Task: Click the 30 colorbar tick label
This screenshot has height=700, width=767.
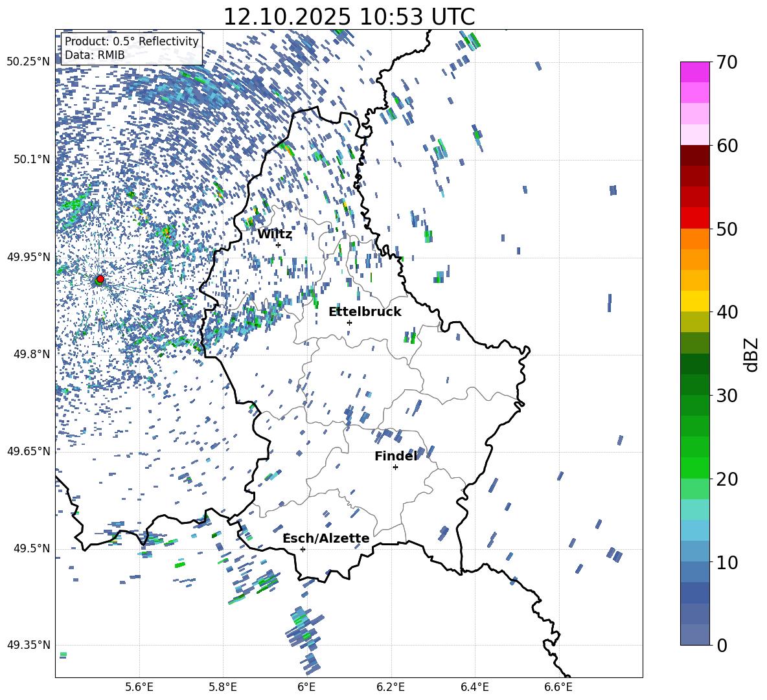Action: [x=727, y=396]
